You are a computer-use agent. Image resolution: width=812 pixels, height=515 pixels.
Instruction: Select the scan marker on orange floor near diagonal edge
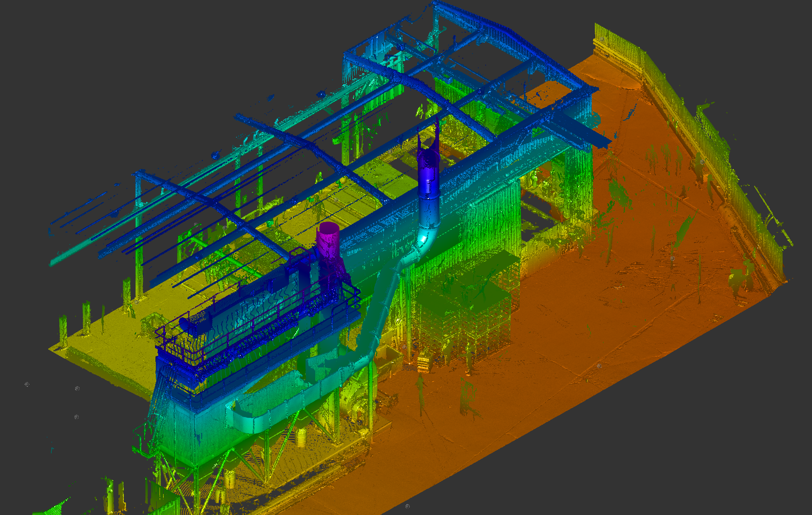(599, 365)
